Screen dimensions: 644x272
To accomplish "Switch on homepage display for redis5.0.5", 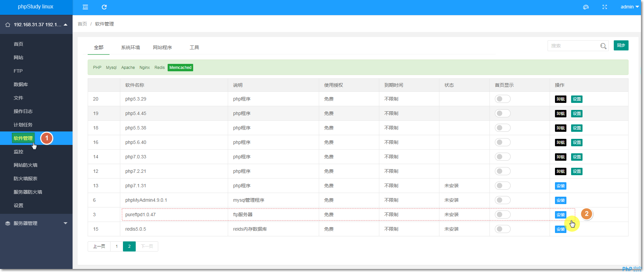I will coord(502,229).
